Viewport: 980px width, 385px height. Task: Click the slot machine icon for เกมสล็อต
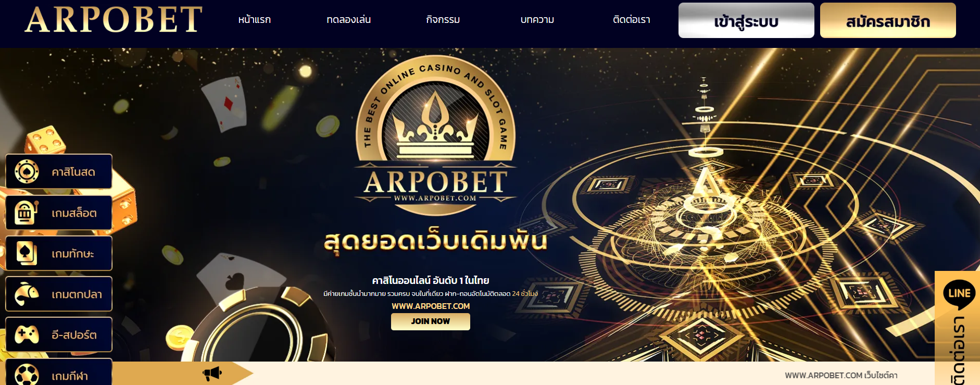26,213
